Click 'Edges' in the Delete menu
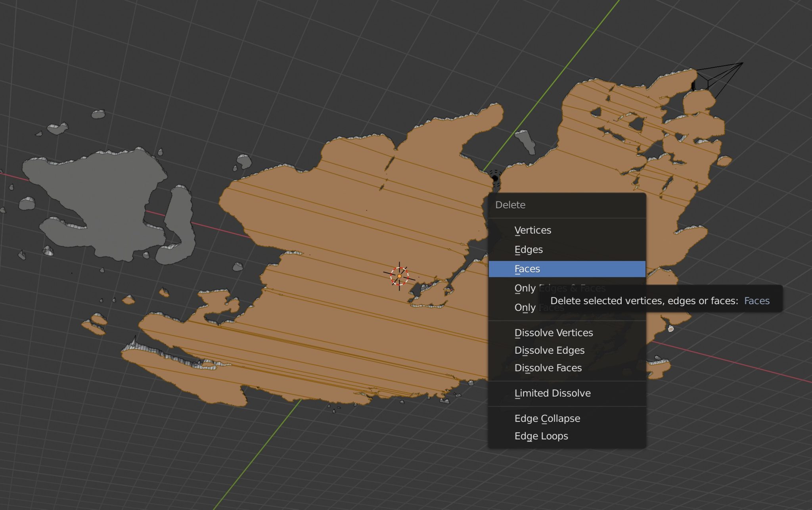 coord(528,249)
